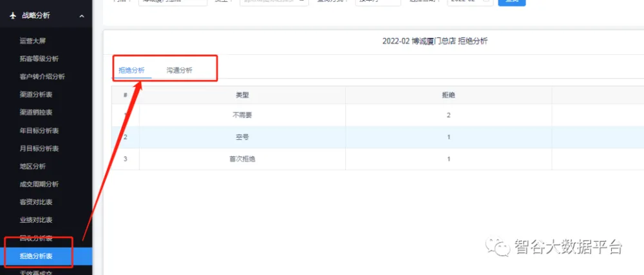Click the airplane icon beside 战略分析
Screen dimensions: 644x275
pyautogui.click(x=12, y=15)
